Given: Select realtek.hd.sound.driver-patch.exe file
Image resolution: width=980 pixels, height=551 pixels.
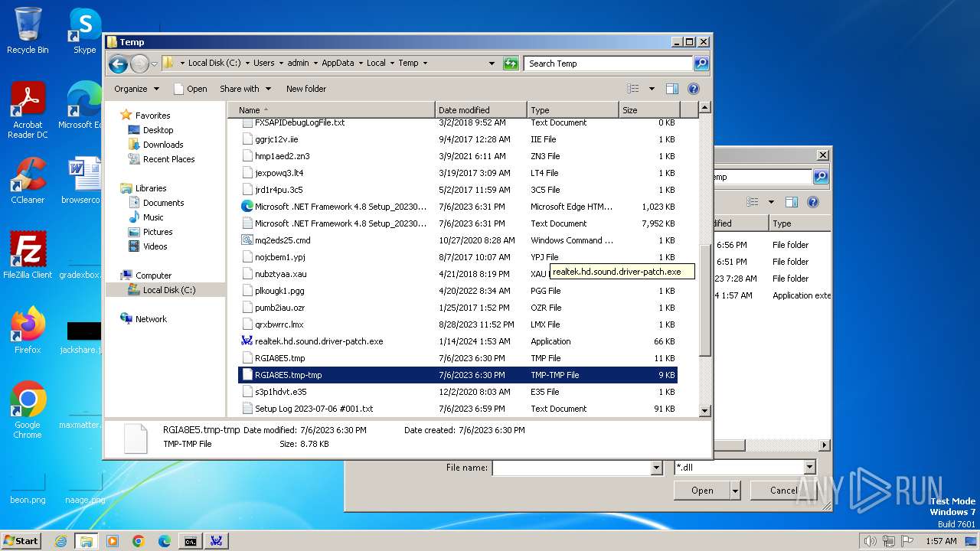Looking at the screenshot, I should pos(458,341).
